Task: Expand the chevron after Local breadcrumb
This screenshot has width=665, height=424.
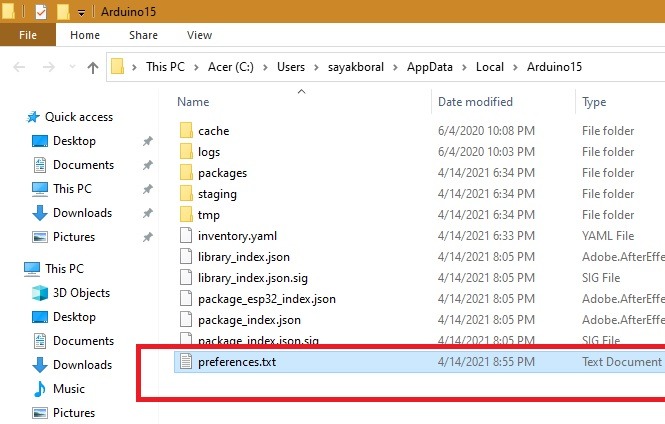Action: click(x=515, y=67)
